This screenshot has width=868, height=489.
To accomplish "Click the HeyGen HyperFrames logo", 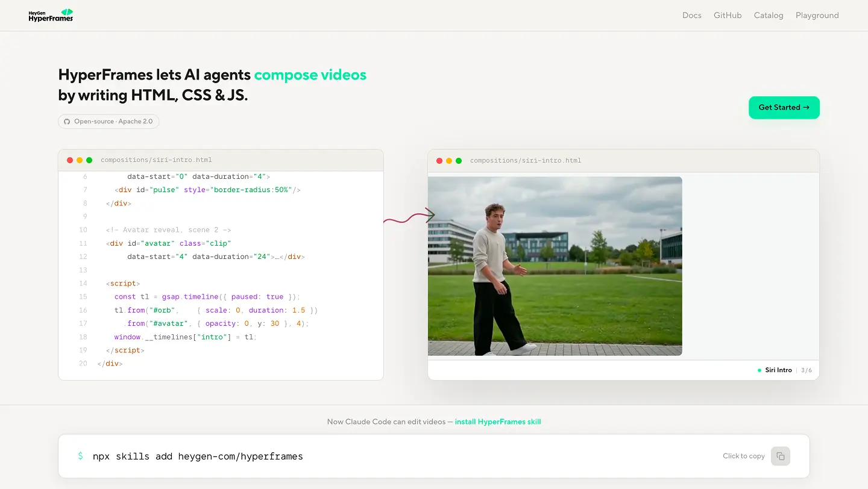I will (x=51, y=15).
